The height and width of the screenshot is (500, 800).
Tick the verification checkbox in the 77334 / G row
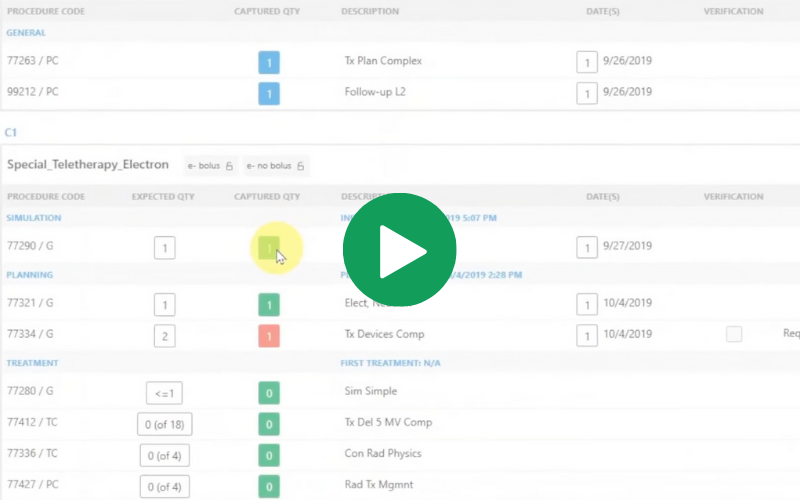point(734,334)
